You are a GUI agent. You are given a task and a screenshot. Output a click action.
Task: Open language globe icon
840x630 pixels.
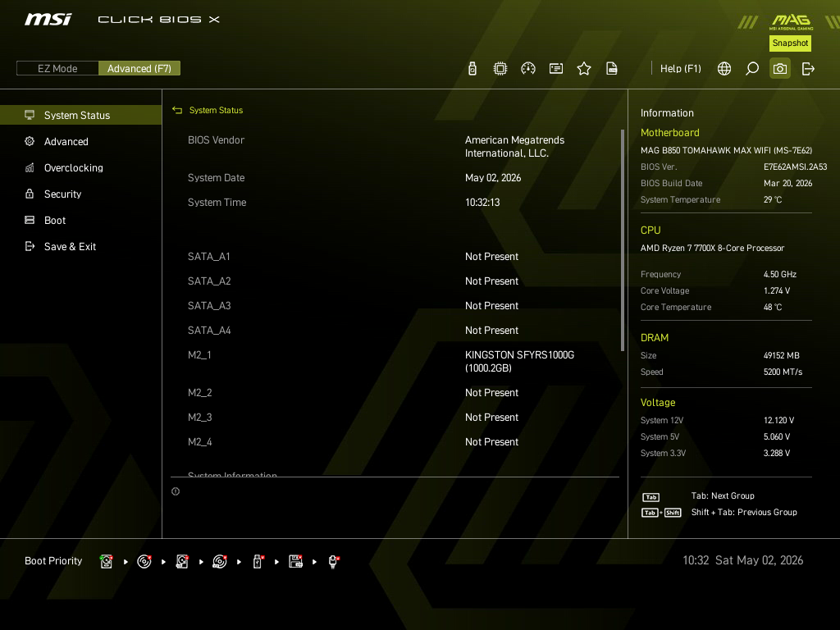click(x=724, y=69)
